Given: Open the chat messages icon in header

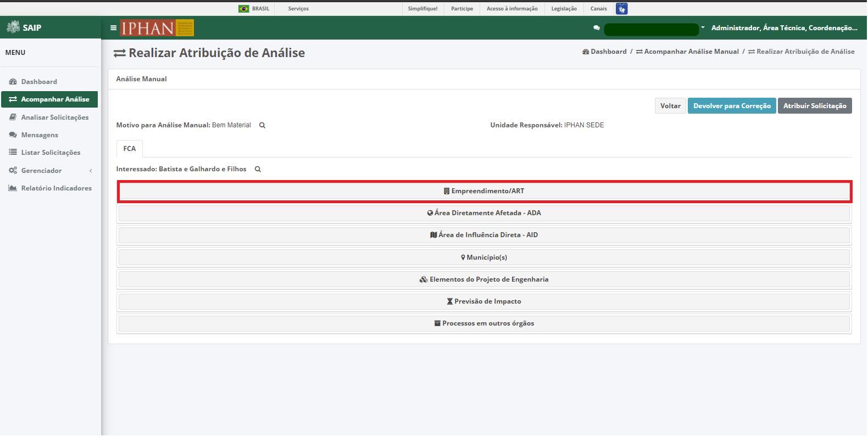Looking at the screenshot, I should (x=597, y=28).
